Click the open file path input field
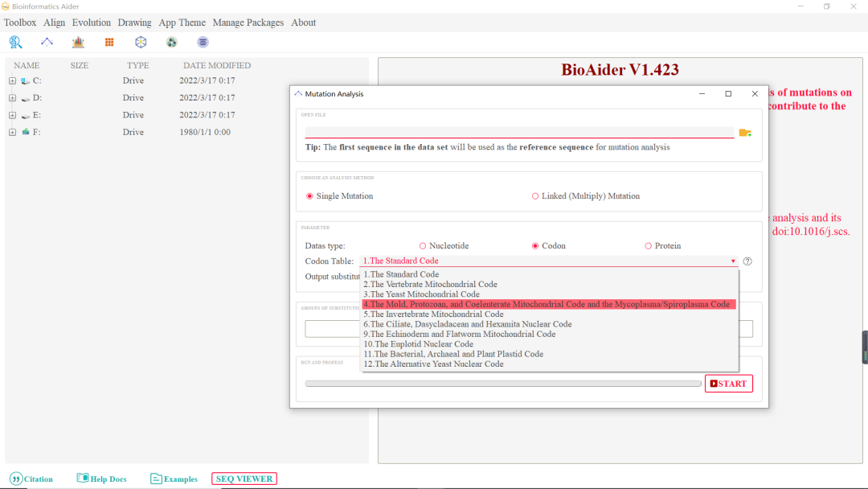Viewport: 868px width, 489px height. pyautogui.click(x=519, y=132)
